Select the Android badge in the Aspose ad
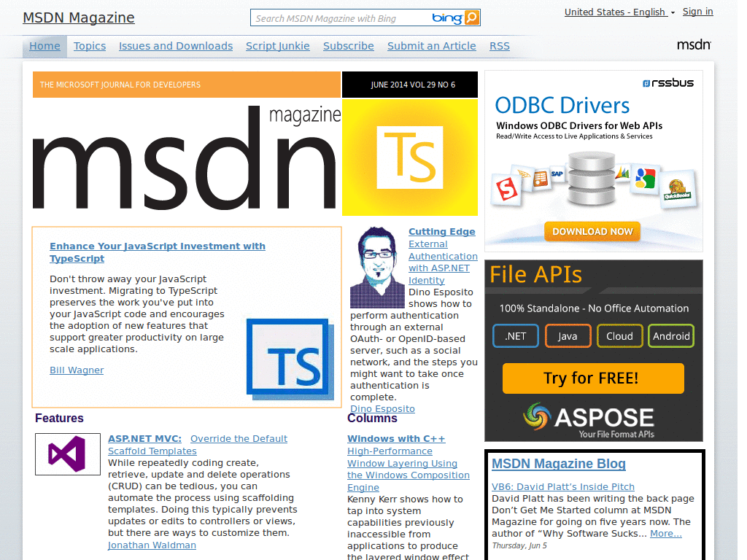The height and width of the screenshot is (560, 747). pos(670,336)
